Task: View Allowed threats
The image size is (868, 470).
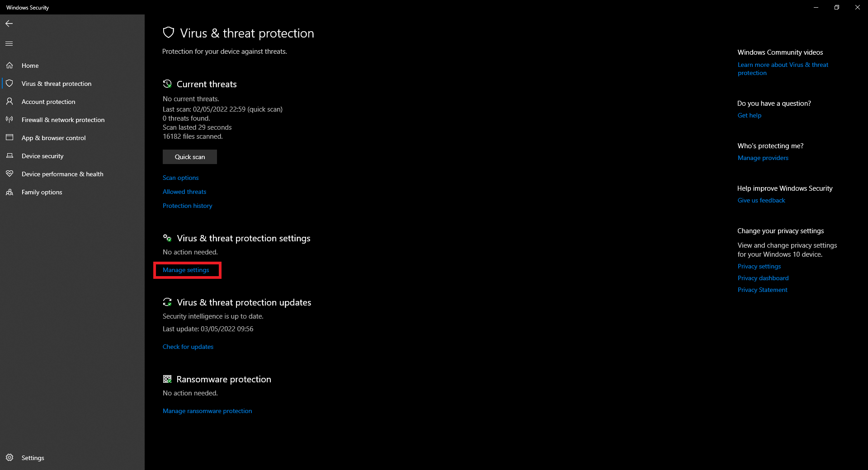Action: [184, 192]
